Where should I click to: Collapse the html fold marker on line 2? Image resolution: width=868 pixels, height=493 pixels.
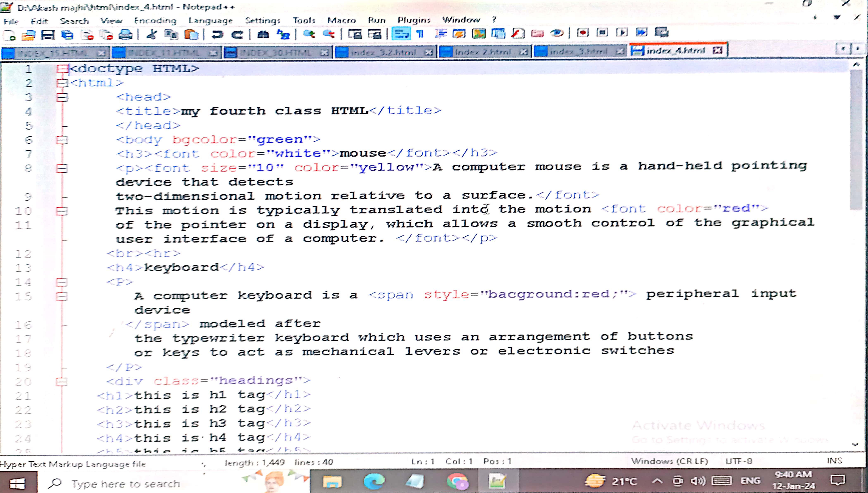click(62, 83)
